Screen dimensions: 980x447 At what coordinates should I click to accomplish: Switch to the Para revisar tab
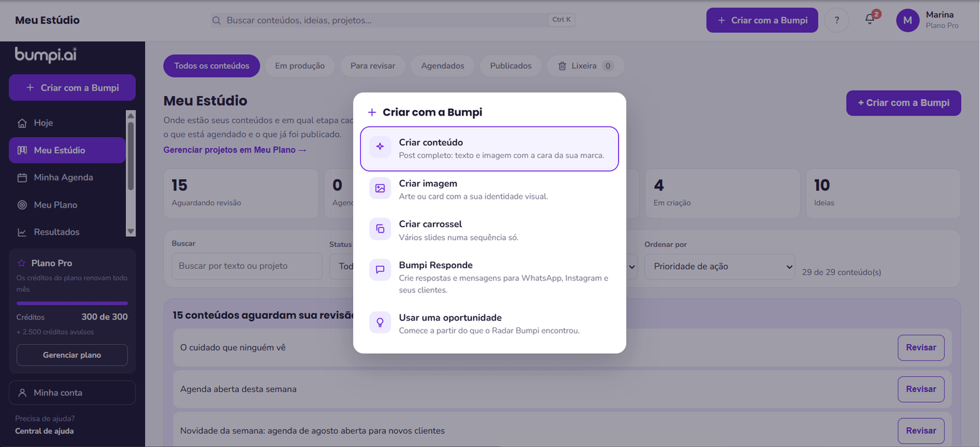tap(373, 66)
